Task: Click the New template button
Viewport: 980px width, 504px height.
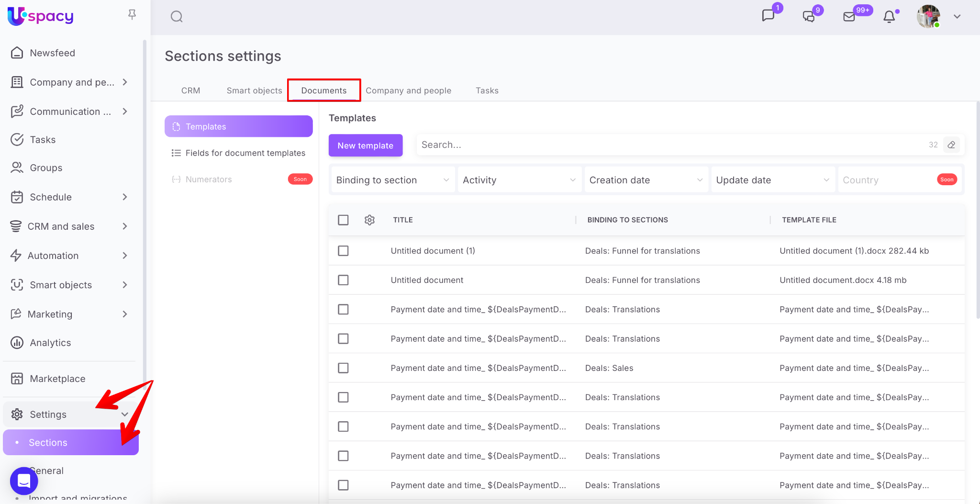Action: pyautogui.click(x=365, y=146)
